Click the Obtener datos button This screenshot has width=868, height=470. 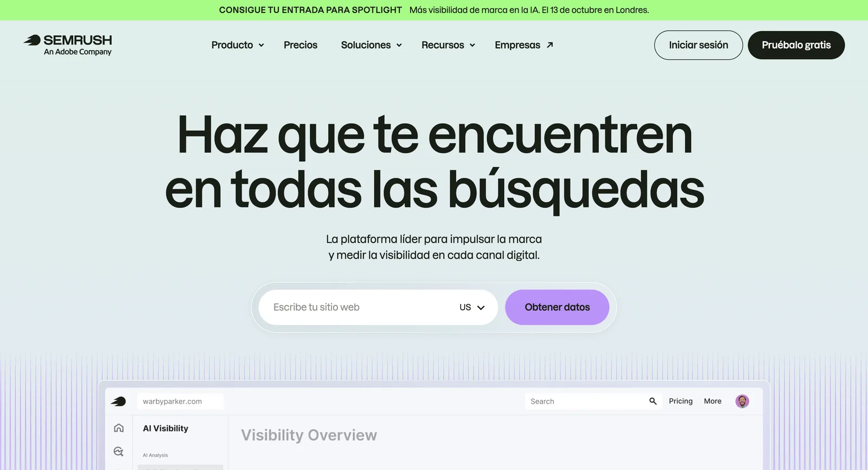pos(557,307)
